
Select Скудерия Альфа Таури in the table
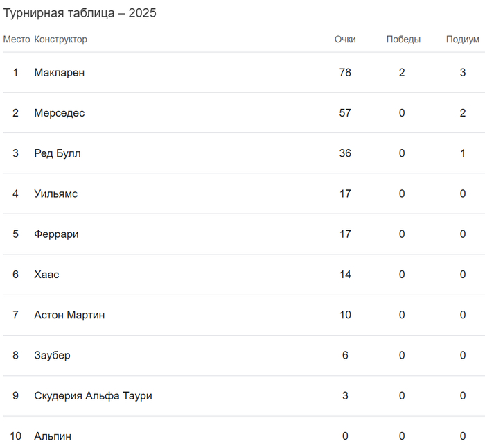93,396
